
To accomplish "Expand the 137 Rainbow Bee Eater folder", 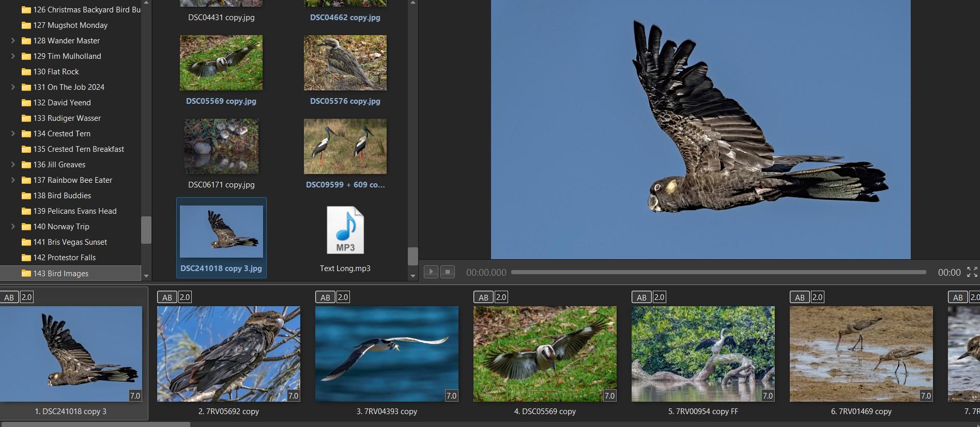I will [x=13, y=180].
